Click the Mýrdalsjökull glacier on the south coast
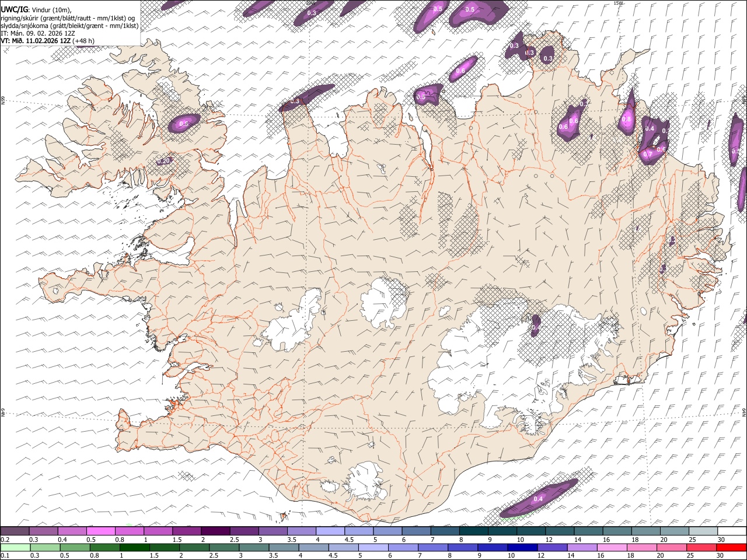This screenshot has width=747, height=560. [366, 481]
